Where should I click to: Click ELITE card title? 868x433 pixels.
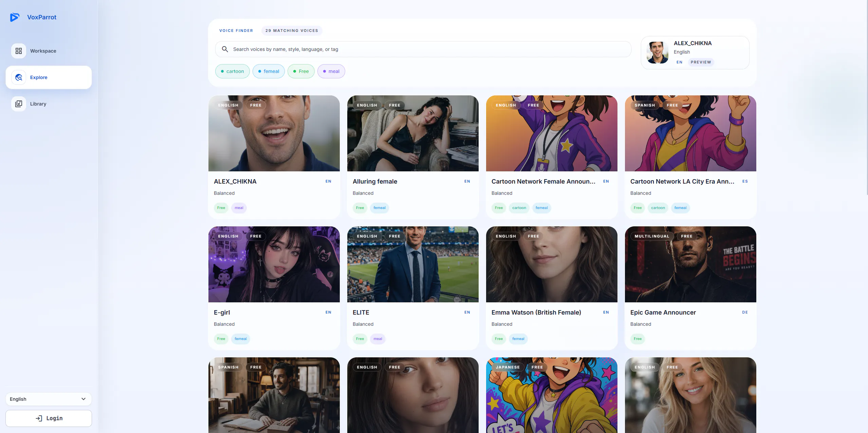(x=361, y=313)
